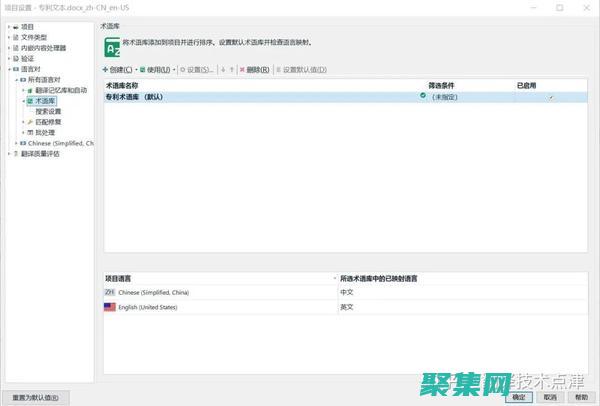The height and width of the screenshot is (406, 600).
Task: Click the 帮助 button
Action: tap(581, 397)
